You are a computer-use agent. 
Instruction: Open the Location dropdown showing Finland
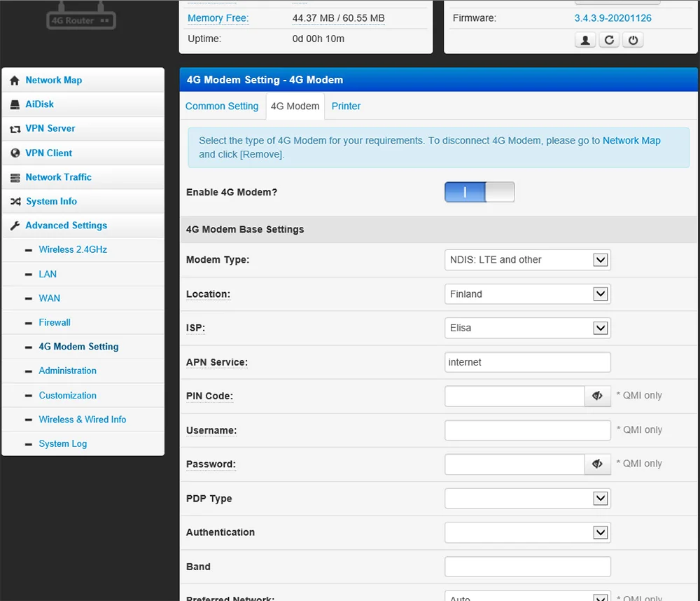point(528,294)
